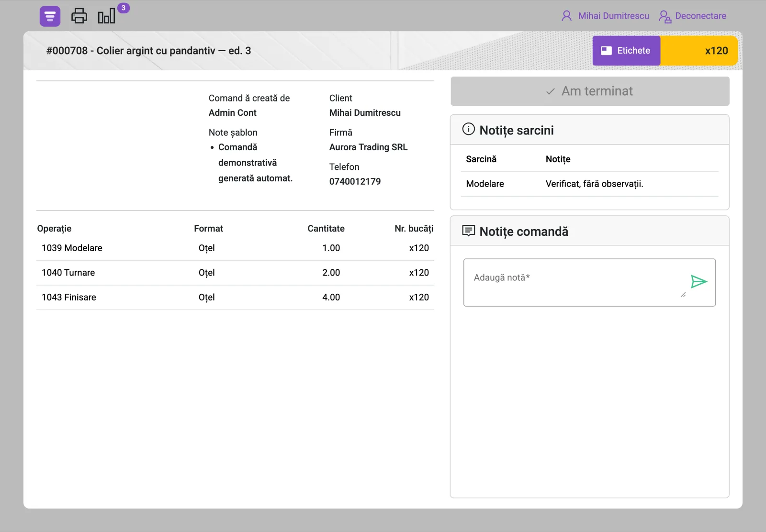Select the 1043 Finisare operation row
This screenshot has height=532, width=766.
click(x=235, y=298)
